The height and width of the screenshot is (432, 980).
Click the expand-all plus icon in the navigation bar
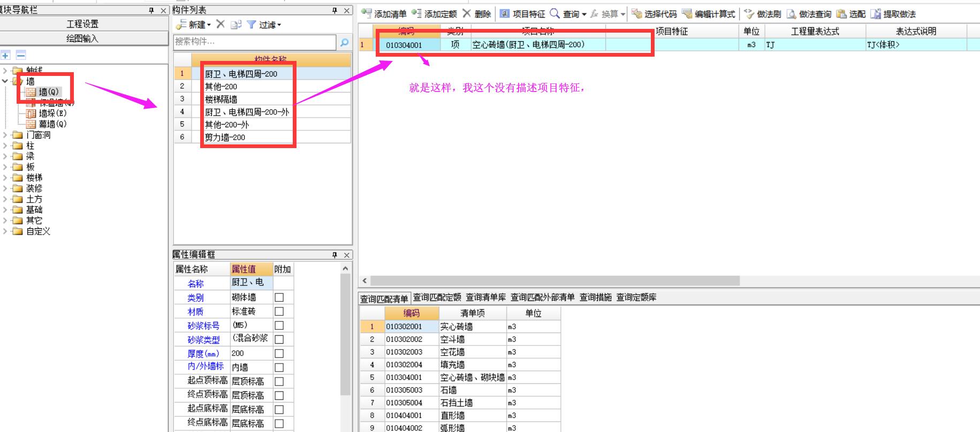click(x=6, y=55)
